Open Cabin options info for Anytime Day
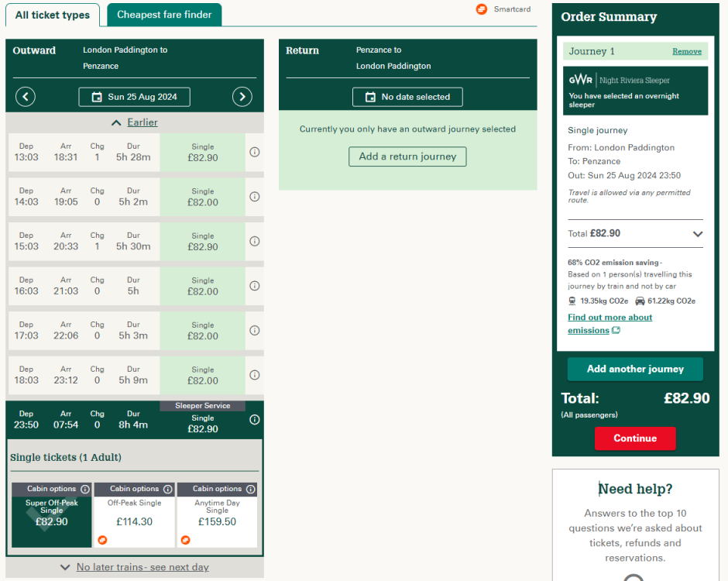Image resolution: width=728 pixels, height=581 pixels. 251,489
